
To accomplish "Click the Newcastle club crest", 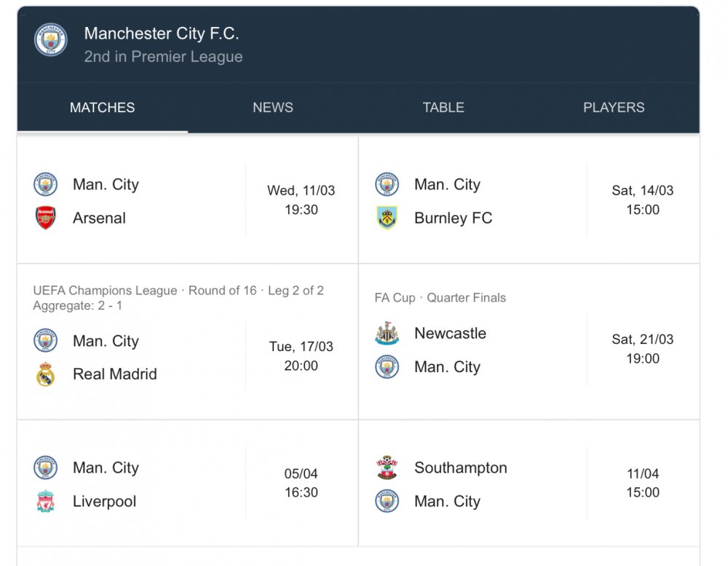I will coord(387,334).
